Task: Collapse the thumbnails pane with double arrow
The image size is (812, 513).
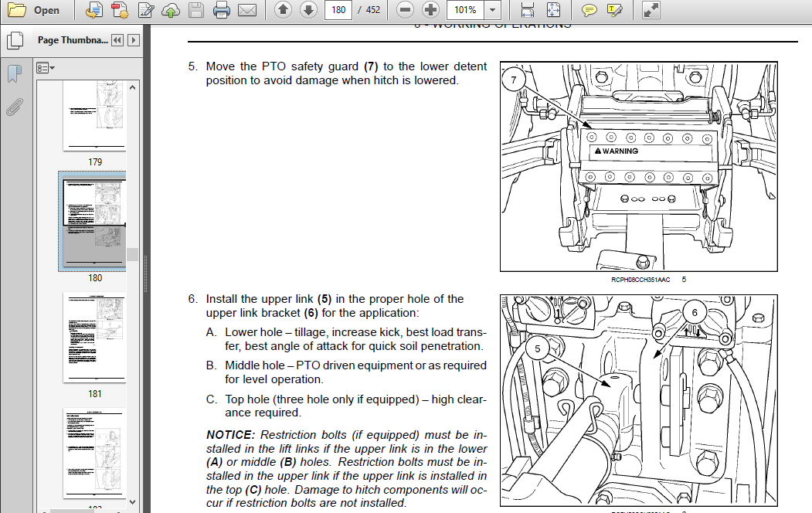Action: pyautogui.click(x=117, y=40)
